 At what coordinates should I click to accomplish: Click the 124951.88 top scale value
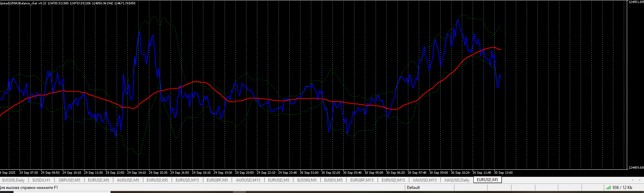click(x=636, y=2)
